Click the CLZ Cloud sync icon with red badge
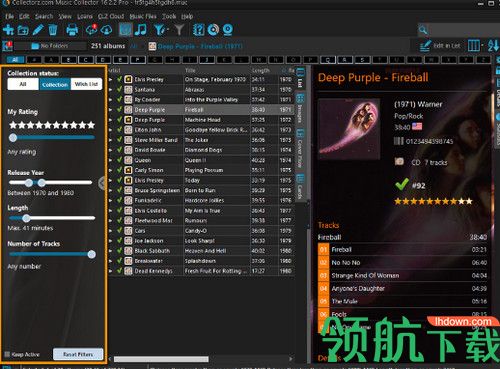The height and width of the screenshot is (369, 500). tap(91, 30)
